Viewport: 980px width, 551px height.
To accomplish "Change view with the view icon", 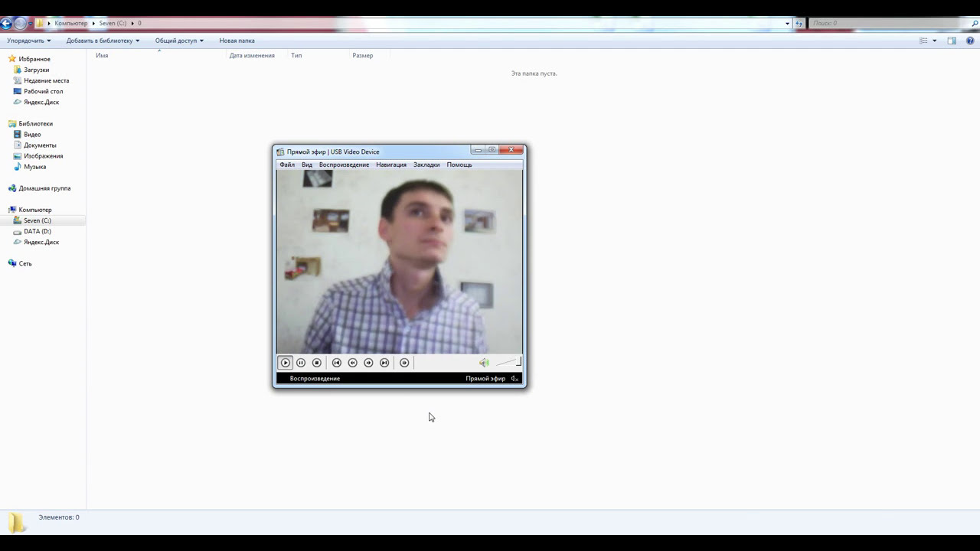I will 923,41.
